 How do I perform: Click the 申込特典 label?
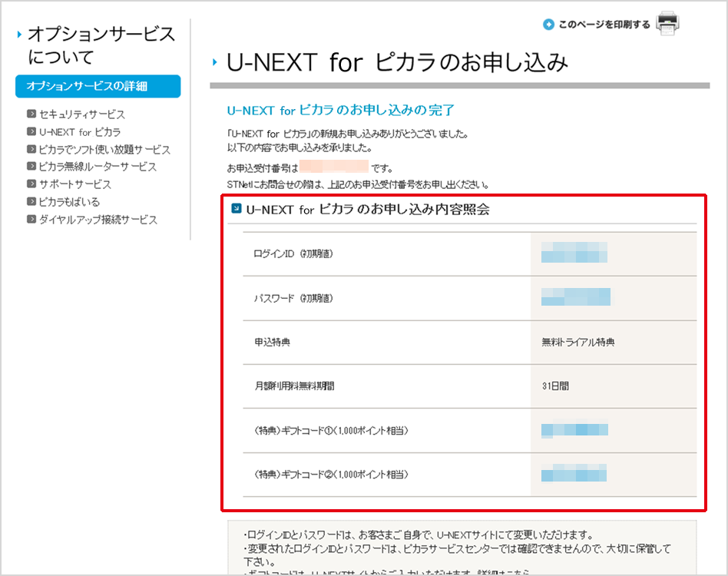(x=272, y=342)
